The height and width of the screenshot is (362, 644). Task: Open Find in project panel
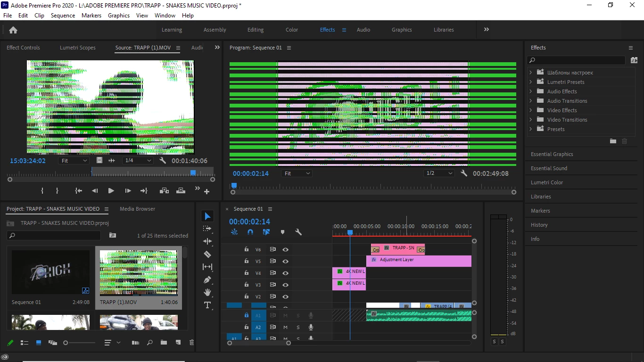(x=149, y=343)
